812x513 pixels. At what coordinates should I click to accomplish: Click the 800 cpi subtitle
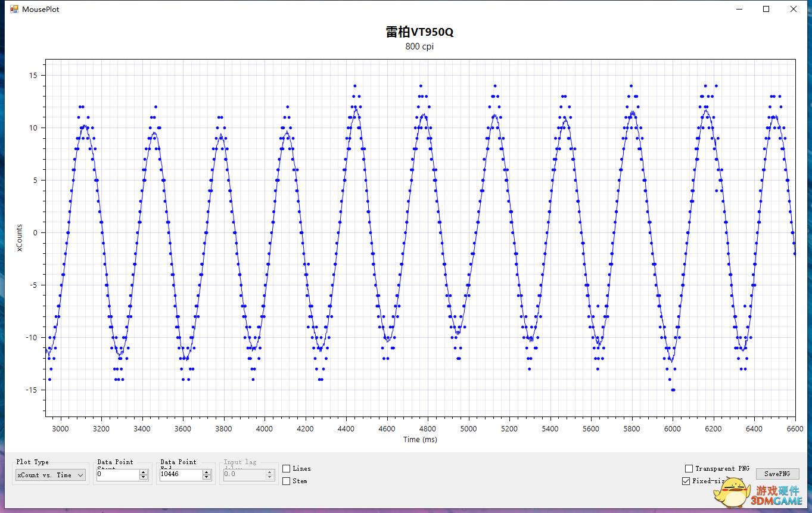(419, 46)
